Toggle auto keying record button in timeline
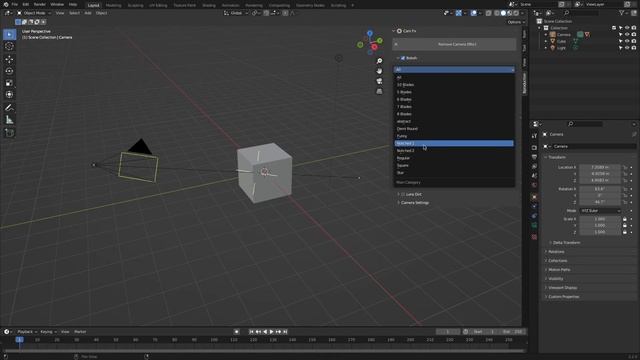640x360 pixels. click(x=236, y=332)
